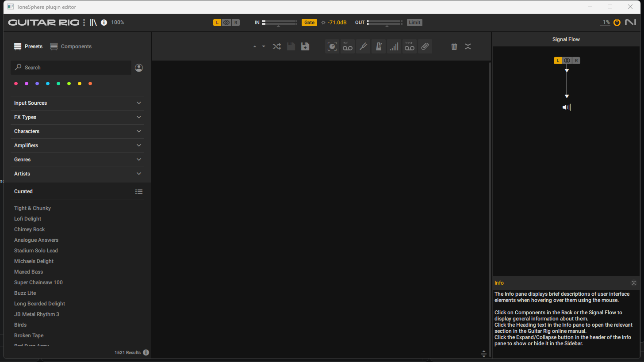Show the macro knobs tool
The image size is (644, 362).
click(x=332, y=46)
